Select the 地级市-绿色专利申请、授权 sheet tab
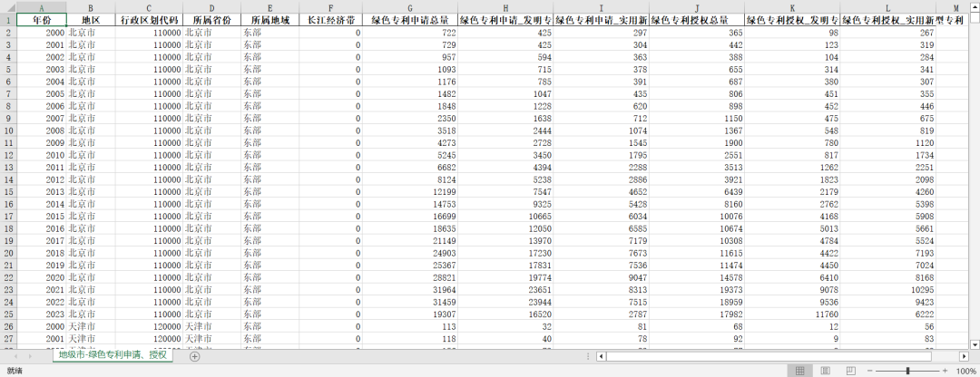Screen dimensions: 980x377 click(x=113, y=355)
